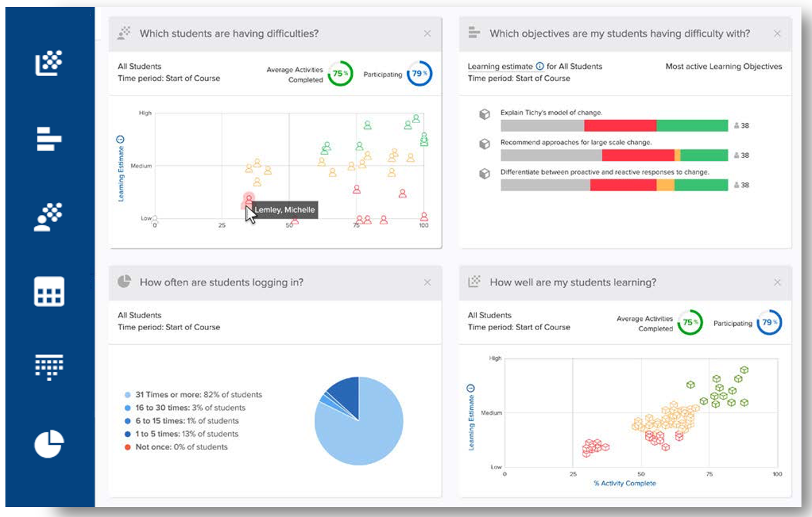The image size is (812, 517).
Task: Open the grid view from the sidebar
Action: [49, 292]
